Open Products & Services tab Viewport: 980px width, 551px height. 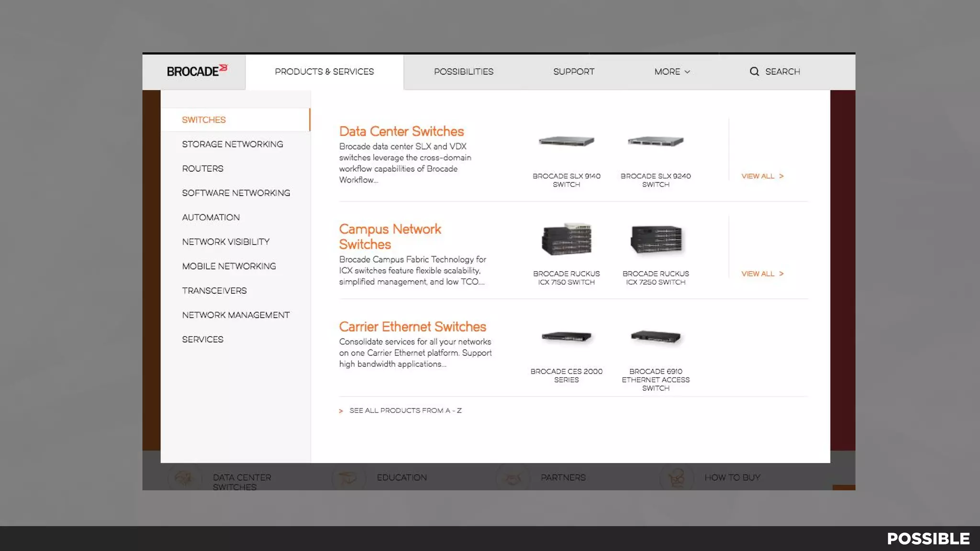coord(324,72)
